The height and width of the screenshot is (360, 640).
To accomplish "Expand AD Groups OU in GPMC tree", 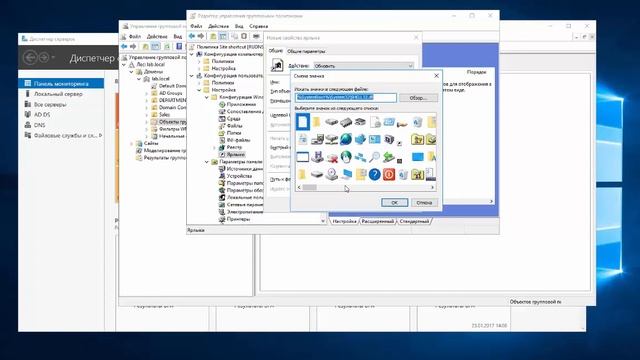I will pos(147,93).
